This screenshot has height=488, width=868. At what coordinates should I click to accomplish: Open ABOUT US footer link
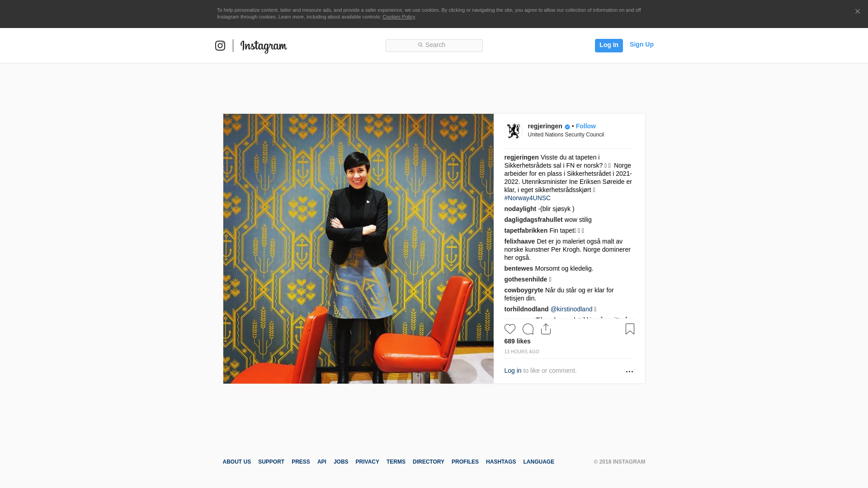[x=236, y=462]
